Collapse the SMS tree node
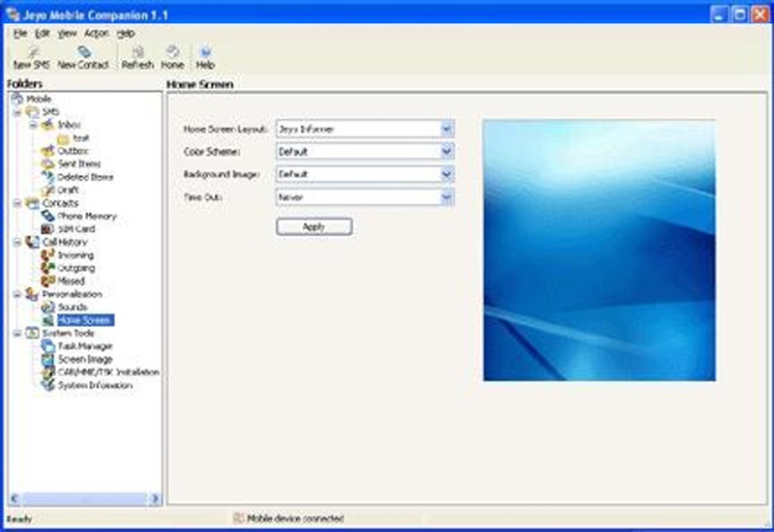Viewport: 774px width, 532px height. [17, 112]
